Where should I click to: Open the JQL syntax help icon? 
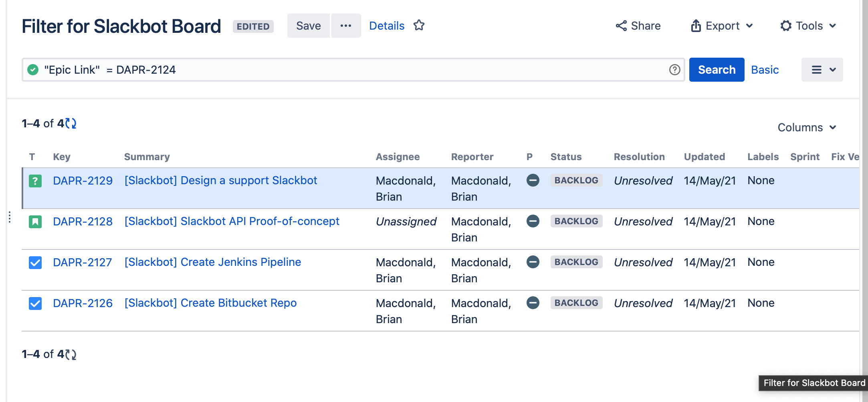point(674,70)
